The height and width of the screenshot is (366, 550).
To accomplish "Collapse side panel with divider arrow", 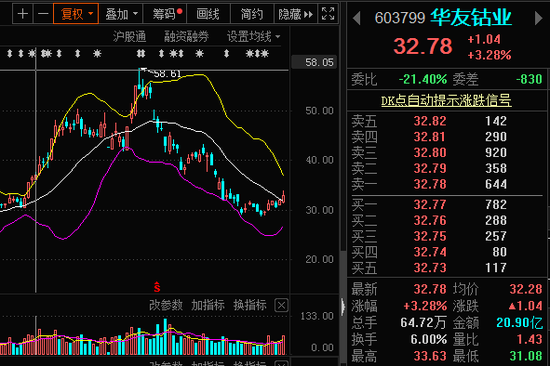I will 343,307.
